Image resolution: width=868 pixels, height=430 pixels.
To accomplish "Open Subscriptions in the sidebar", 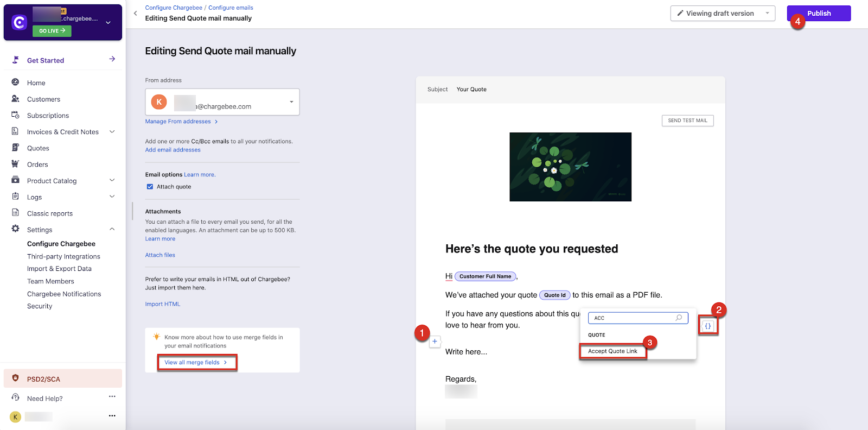I will point(48,116).
